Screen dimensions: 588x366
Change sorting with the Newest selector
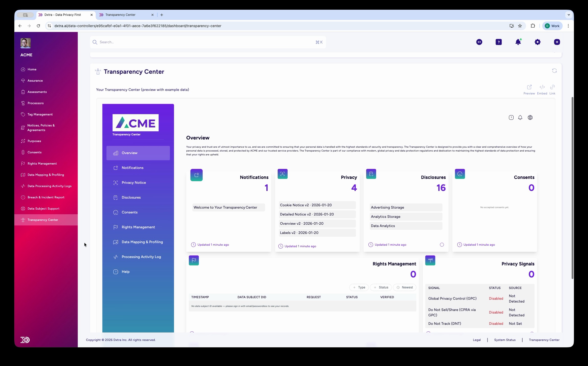pos(405,287)
